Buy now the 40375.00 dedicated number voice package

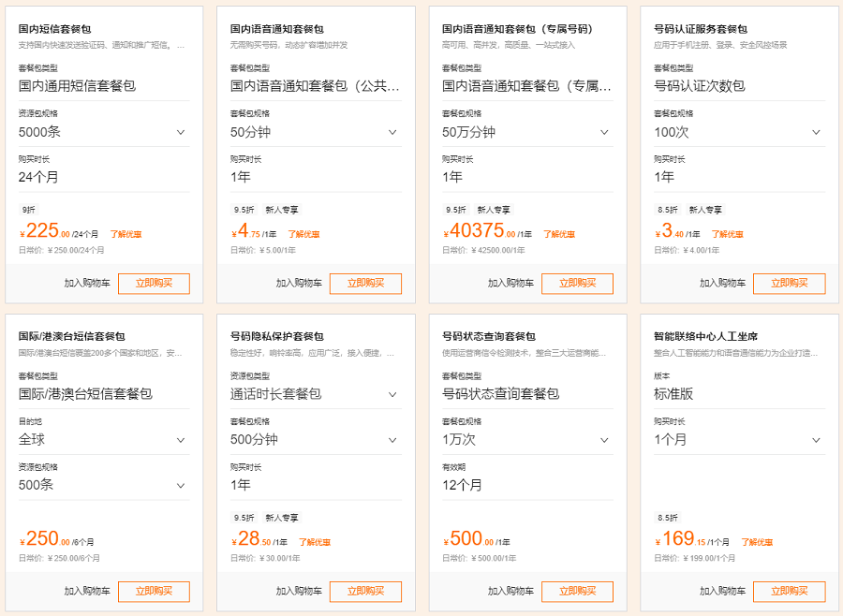point(577,284)
